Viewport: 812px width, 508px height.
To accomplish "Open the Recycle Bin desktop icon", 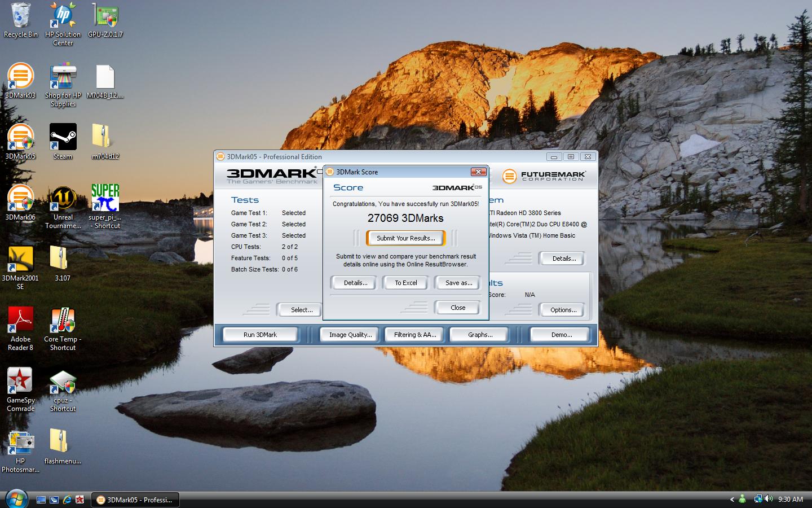I will click(21, 20).
